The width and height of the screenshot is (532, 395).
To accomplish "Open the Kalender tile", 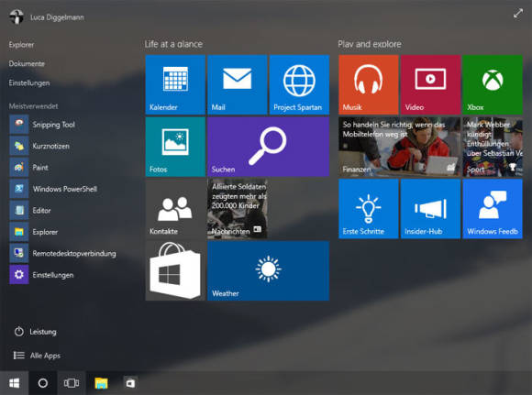I will (175, 84).
